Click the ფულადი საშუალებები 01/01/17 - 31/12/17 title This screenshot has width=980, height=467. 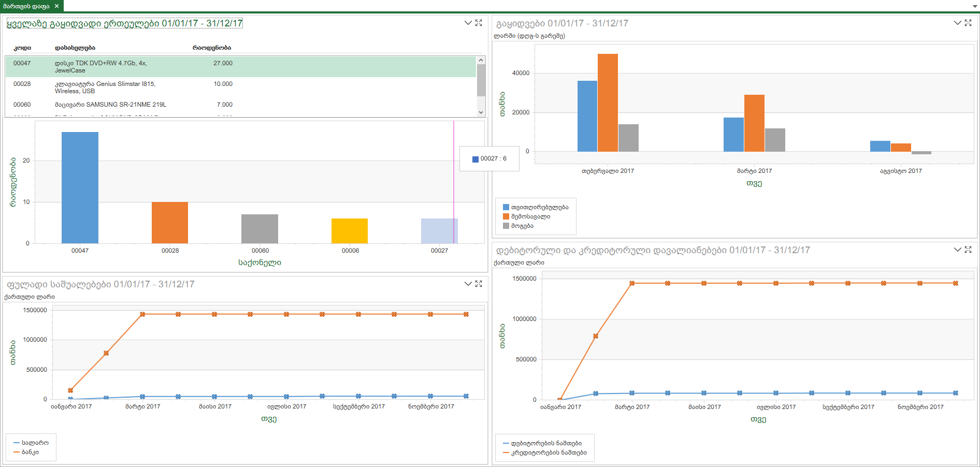pyautogui.click(x=100, y=284)
